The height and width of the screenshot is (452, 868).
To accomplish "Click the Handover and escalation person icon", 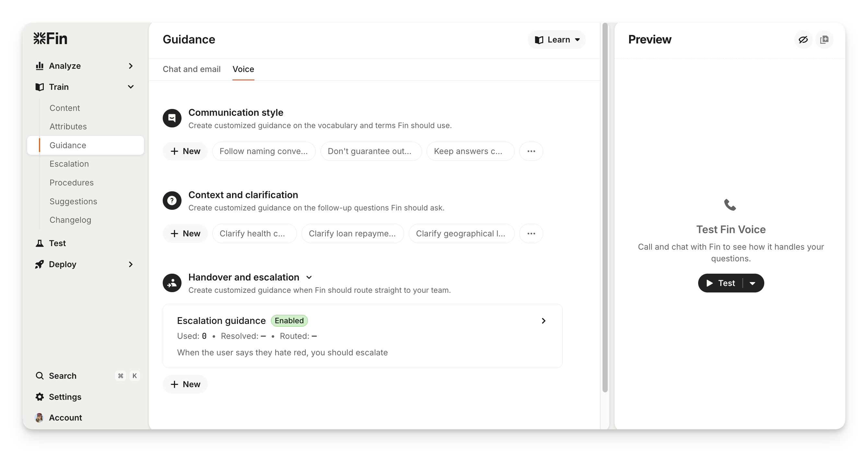I will click(x=172, y=283).
